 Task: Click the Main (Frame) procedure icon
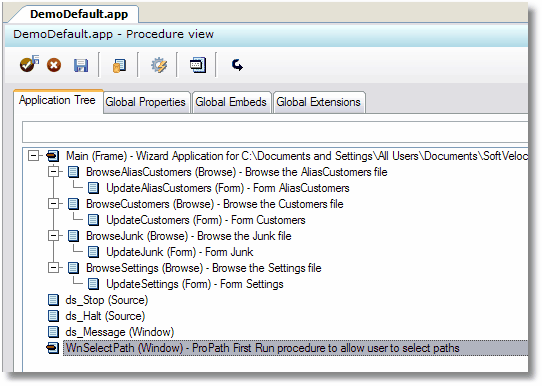pos(53,156)
